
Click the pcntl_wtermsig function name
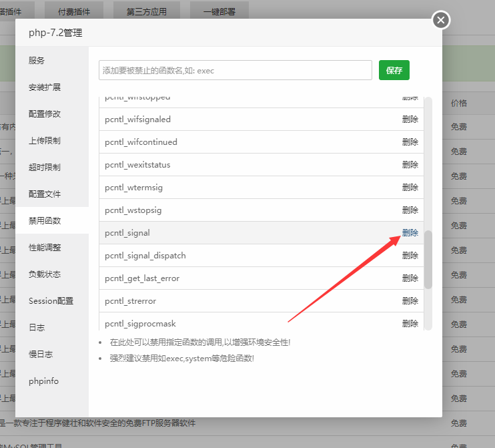133,188
